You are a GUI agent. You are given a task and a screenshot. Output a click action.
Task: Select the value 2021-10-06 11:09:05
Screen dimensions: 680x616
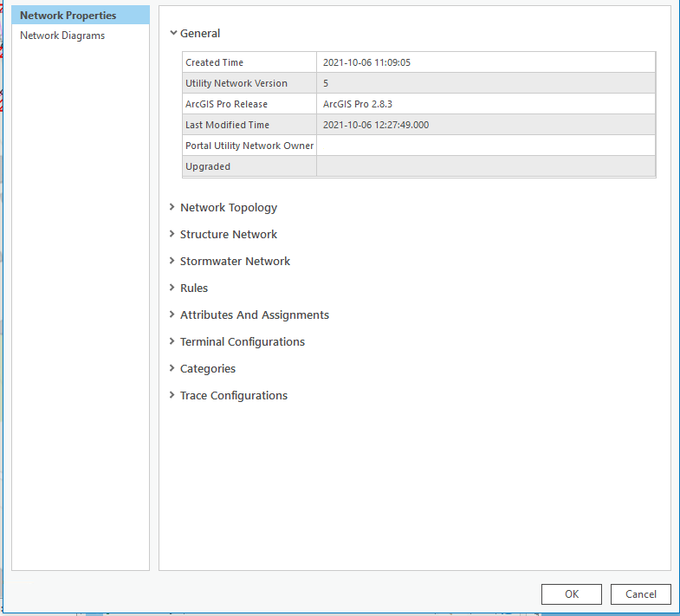tap(366, 62)
